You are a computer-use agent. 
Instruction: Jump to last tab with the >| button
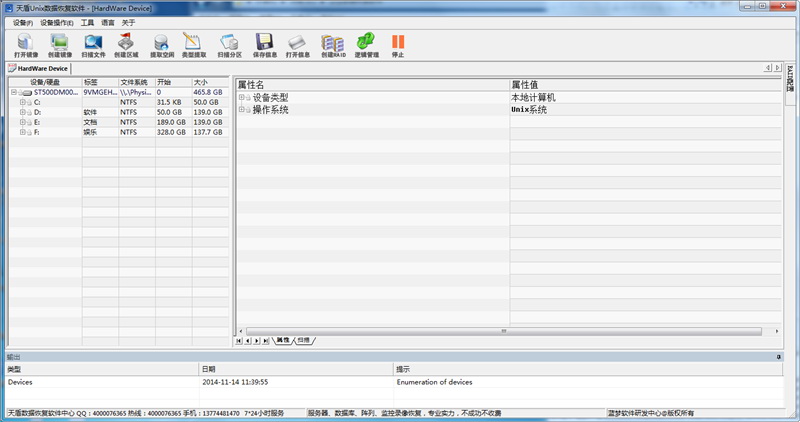point(265,341)
